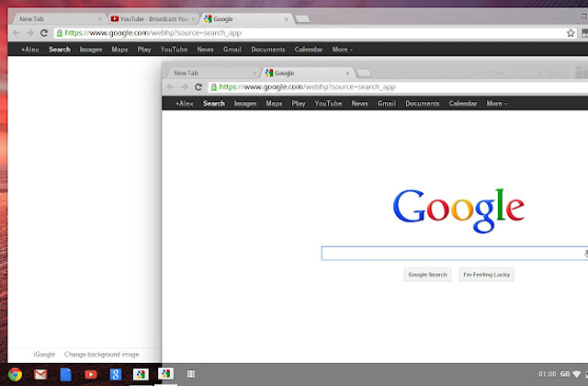Viewport: 588px width, 386px height.
Task: Click the Google Search button
Action: [427, 275]
